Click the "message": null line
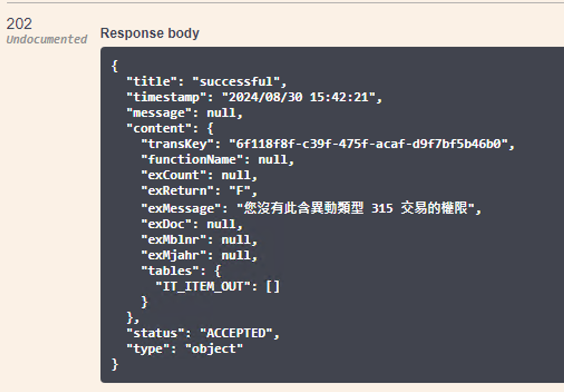 tap(184, 113)
